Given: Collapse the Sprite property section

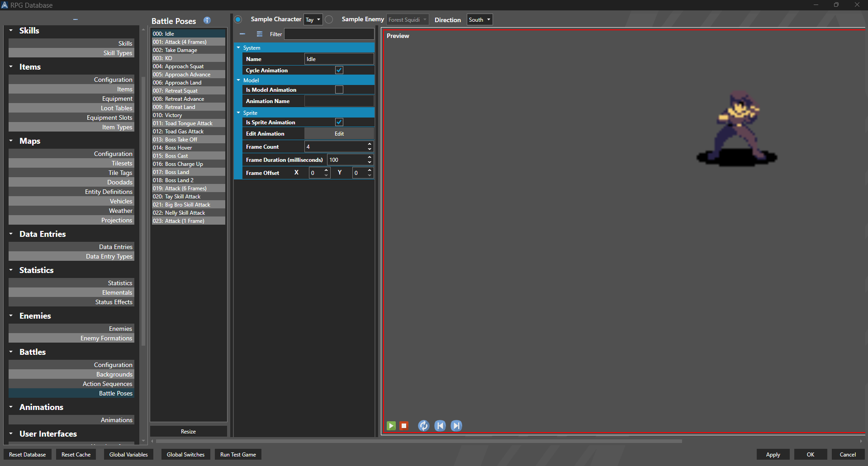Looking at the screenshot, I should coord(238,113).
